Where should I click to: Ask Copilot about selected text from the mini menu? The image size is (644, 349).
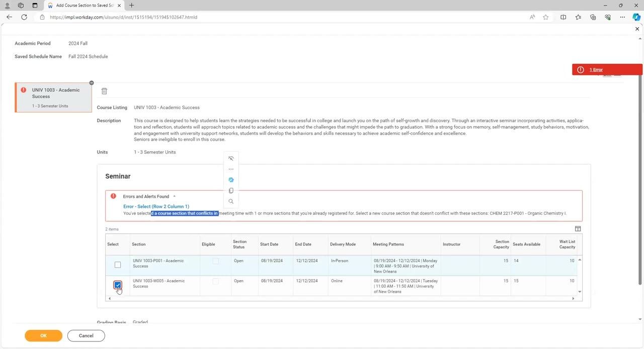pyautogui.click(x=231, y=180)
